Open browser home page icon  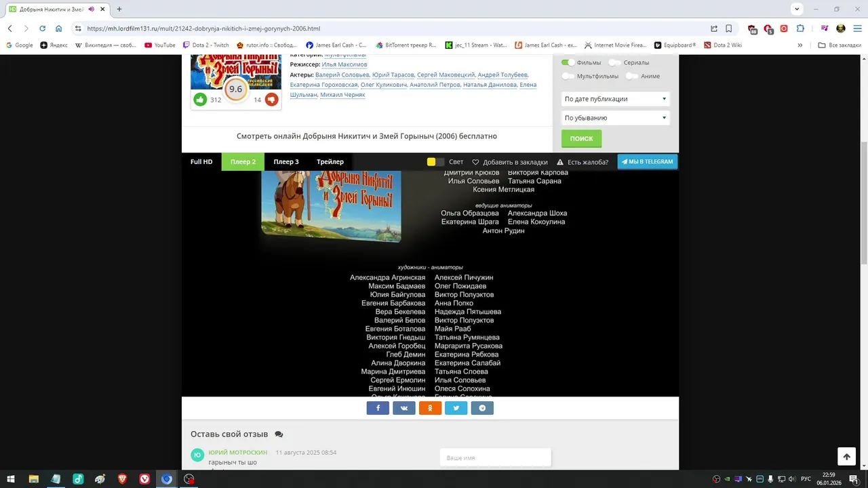pyautogui.click(x=59, y=28)
